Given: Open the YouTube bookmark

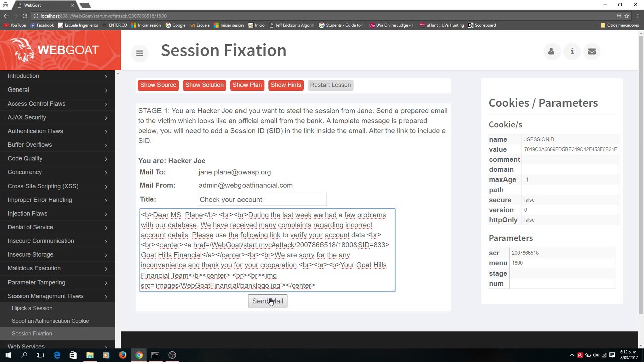Looking at the screenshot, I should click(x=15, y=25).
